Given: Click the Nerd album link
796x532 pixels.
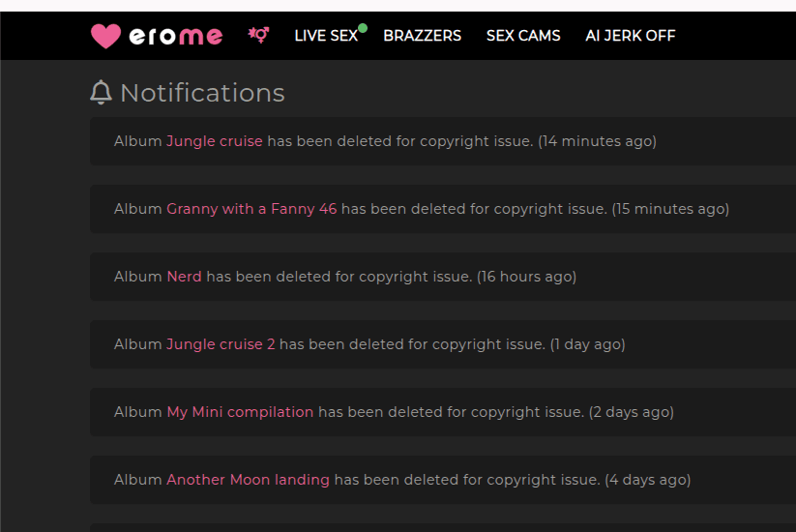Looking at the screenshot, I should click(184, 277).
